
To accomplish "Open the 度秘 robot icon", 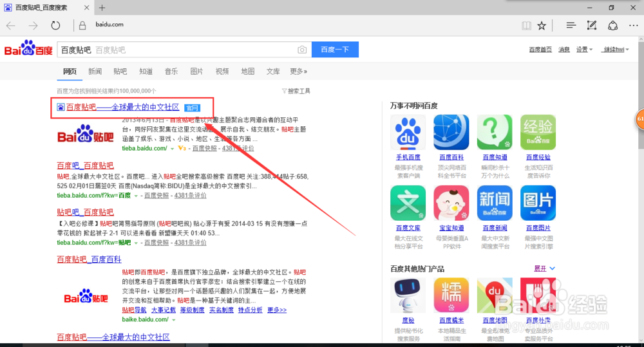I will [408, 295].
